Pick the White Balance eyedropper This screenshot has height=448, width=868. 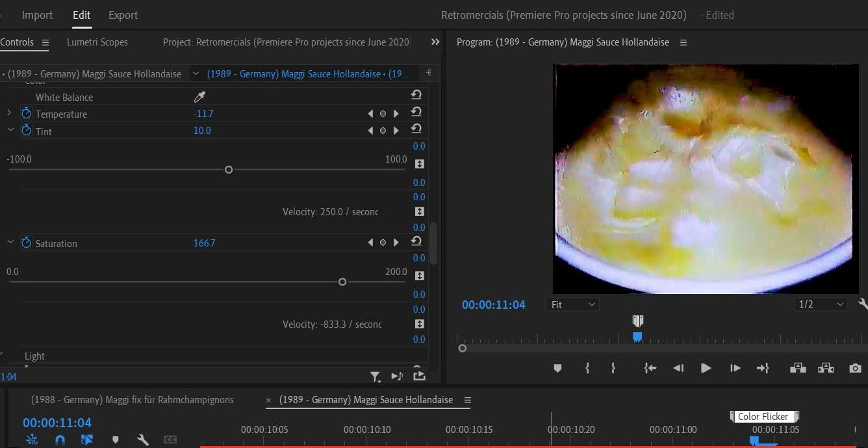click(x=199, y=97)
